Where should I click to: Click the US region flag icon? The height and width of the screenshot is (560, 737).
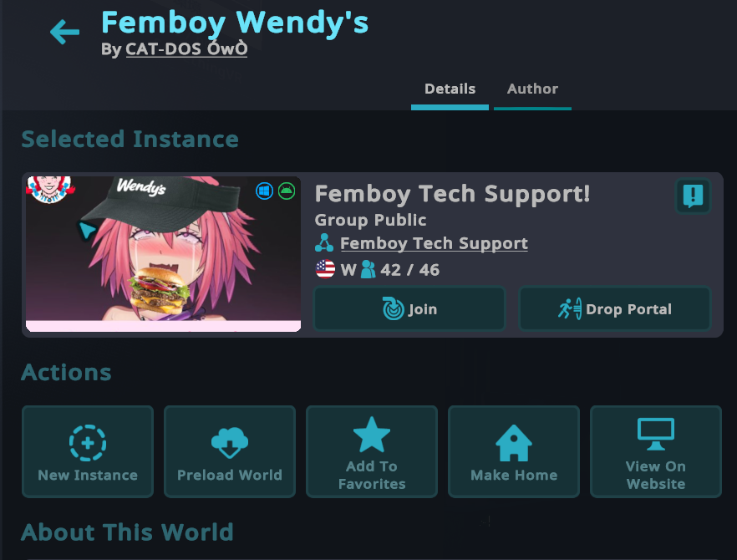325,269
